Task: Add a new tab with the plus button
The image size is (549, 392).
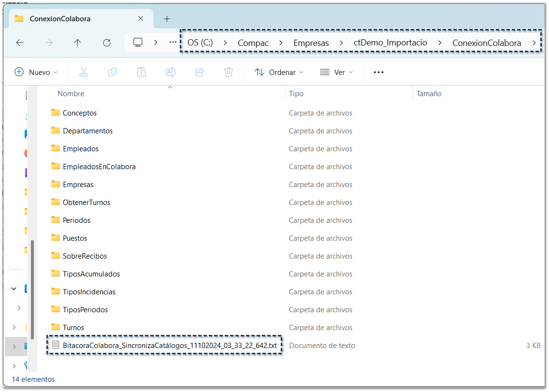Action: [167, 19]
